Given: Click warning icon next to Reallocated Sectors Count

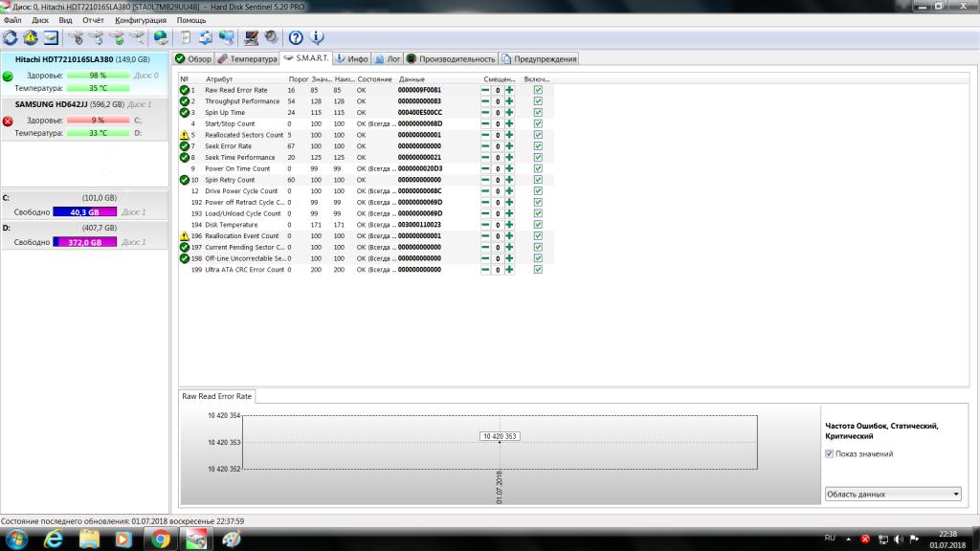Looking at the screenshot, I should (185, 135).
